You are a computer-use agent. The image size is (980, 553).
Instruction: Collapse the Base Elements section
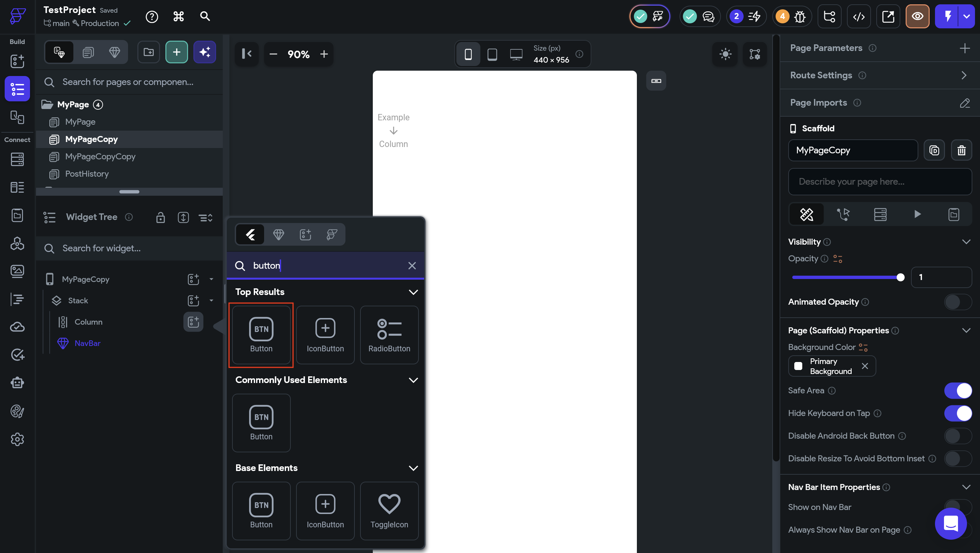[413, 468]
